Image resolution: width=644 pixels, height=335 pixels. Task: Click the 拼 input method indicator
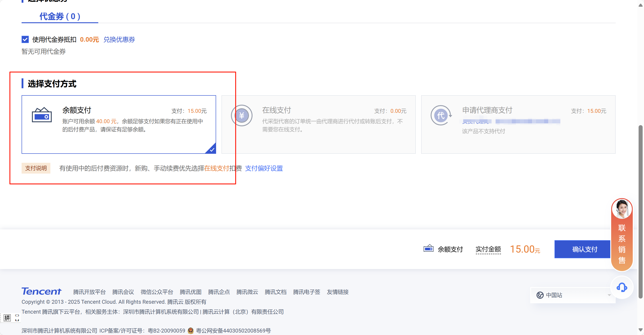[x=7, y=318]
